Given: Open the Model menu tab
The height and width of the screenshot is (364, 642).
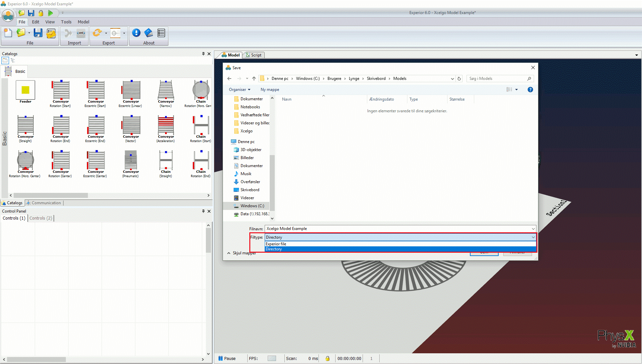Looking at the screenshot, I should tap(84, 22).
